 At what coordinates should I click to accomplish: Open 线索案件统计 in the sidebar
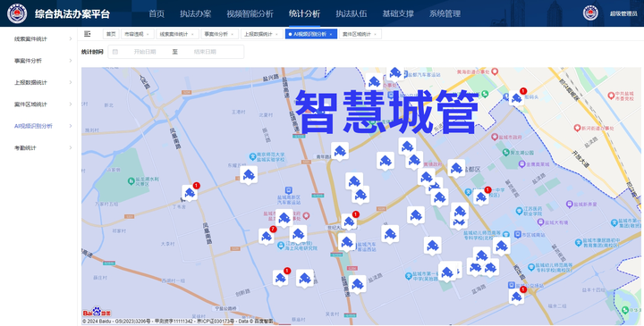(x=30, y=39)
